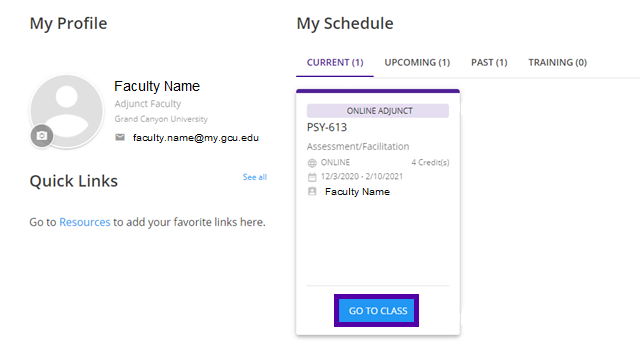
Task: Click the globe icon next to ONLINE
Action: 312,163
